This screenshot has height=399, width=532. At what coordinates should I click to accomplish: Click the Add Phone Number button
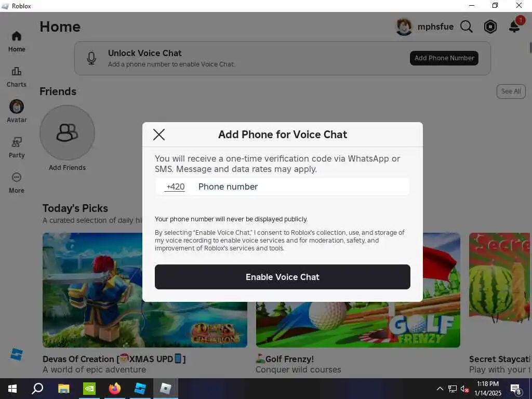444,58
